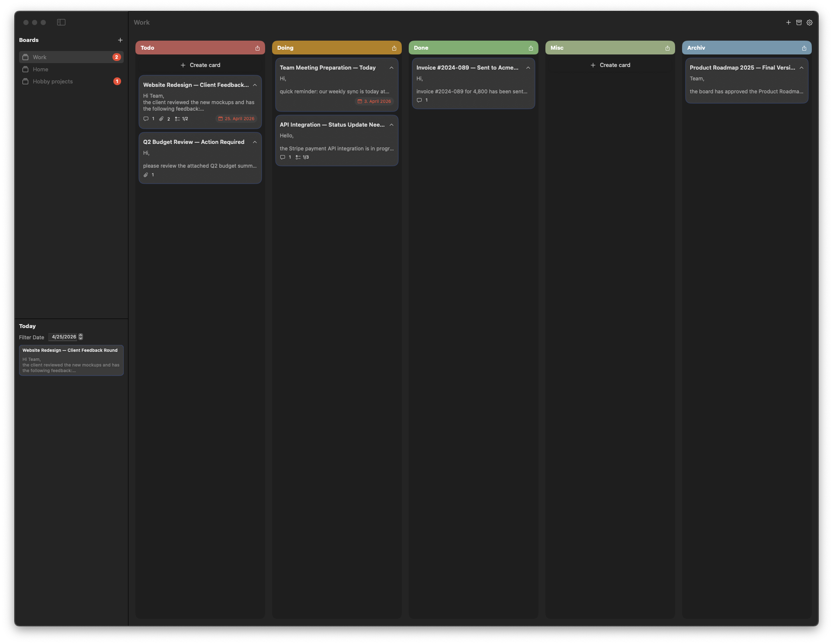This screenshot has height=644, width=833.
Task: Open settings gear icon
Action: click(809, 22)
